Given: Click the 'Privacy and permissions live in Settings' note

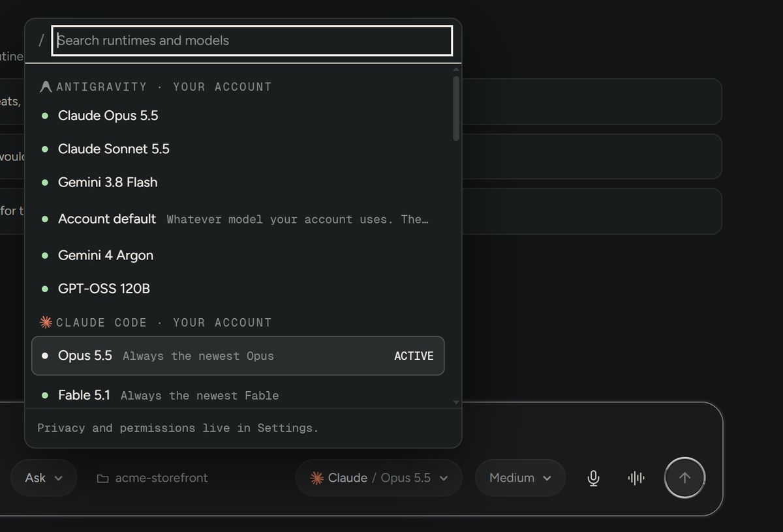Looking at the screenshot, I should pyautogui.click(x=178, y=428).
